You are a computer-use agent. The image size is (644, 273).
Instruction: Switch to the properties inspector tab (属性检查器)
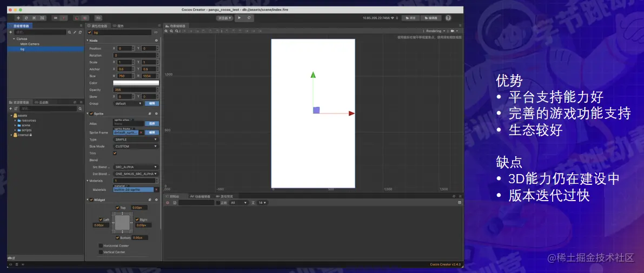(97, 25)
